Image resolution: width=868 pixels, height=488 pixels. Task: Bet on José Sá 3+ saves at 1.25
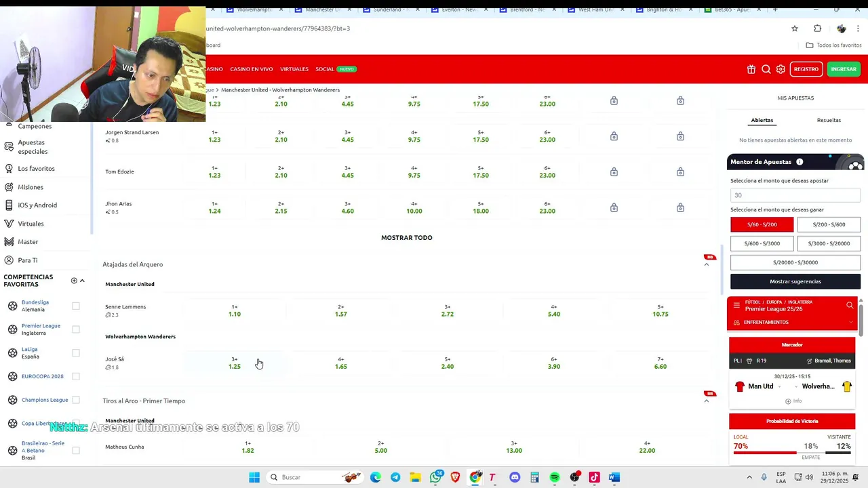tap(235, 363)
